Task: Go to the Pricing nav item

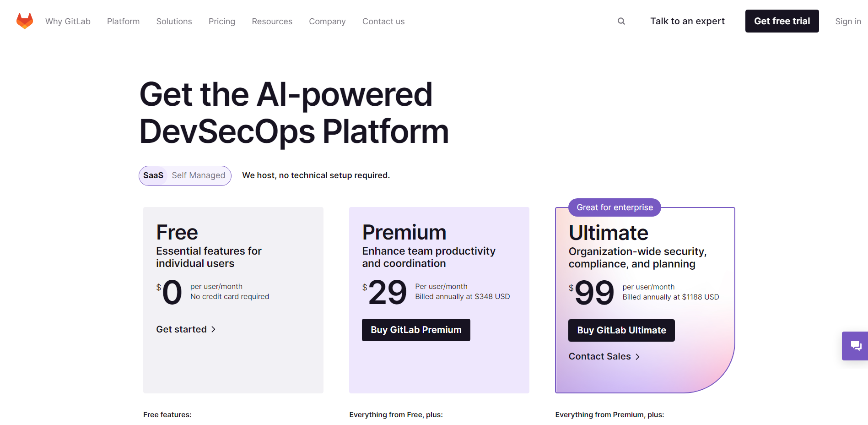Action: 221,22
